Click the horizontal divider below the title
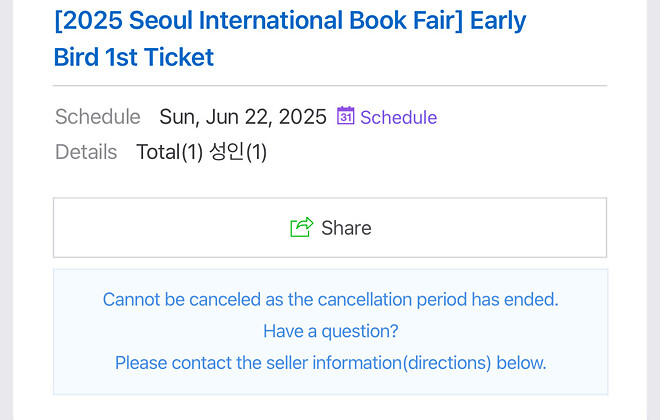The image size is (660, 420). click(330, 86)
